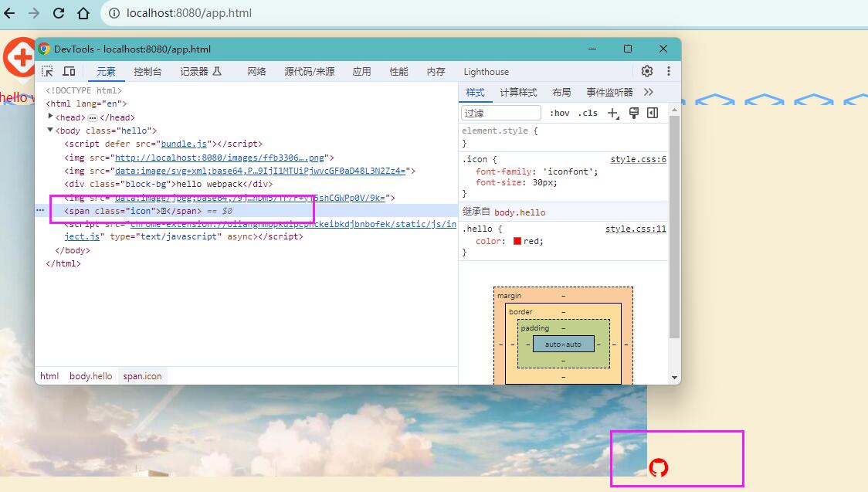Add new style rule plus icon

[x=613, y=113]
